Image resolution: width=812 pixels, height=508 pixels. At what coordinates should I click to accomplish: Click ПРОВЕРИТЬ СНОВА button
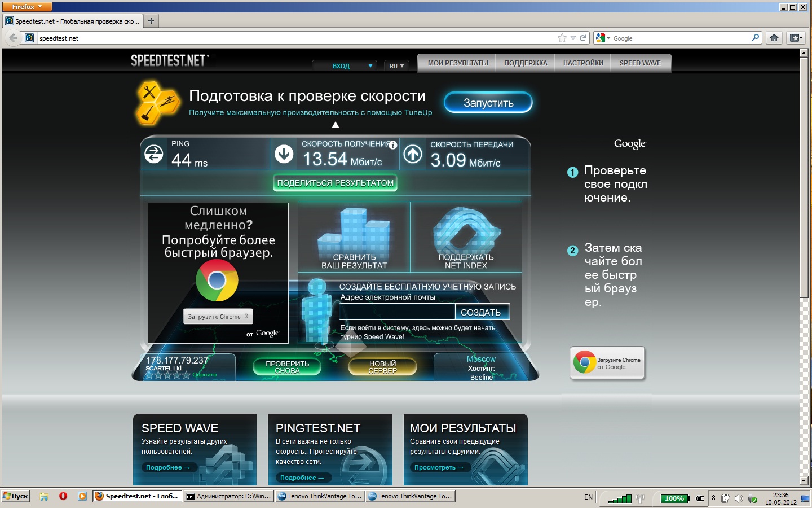pyautogui.click(x=288, y=367)
